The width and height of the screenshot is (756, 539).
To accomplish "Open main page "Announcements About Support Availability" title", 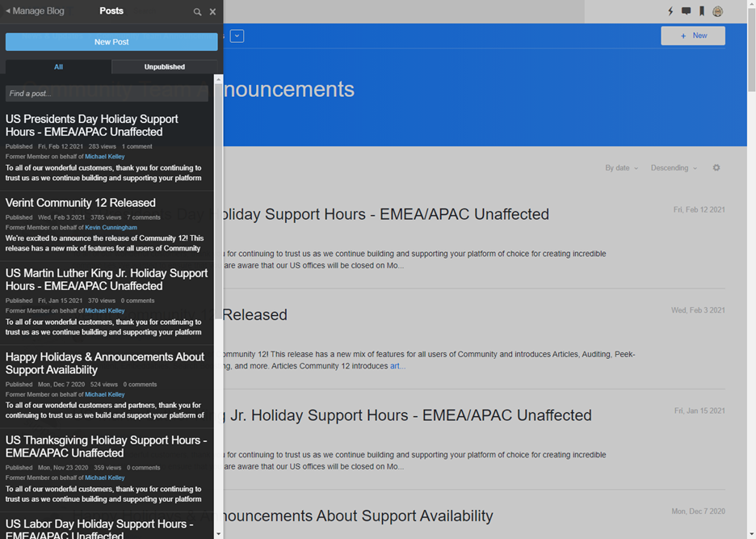I will click(359, 516).
